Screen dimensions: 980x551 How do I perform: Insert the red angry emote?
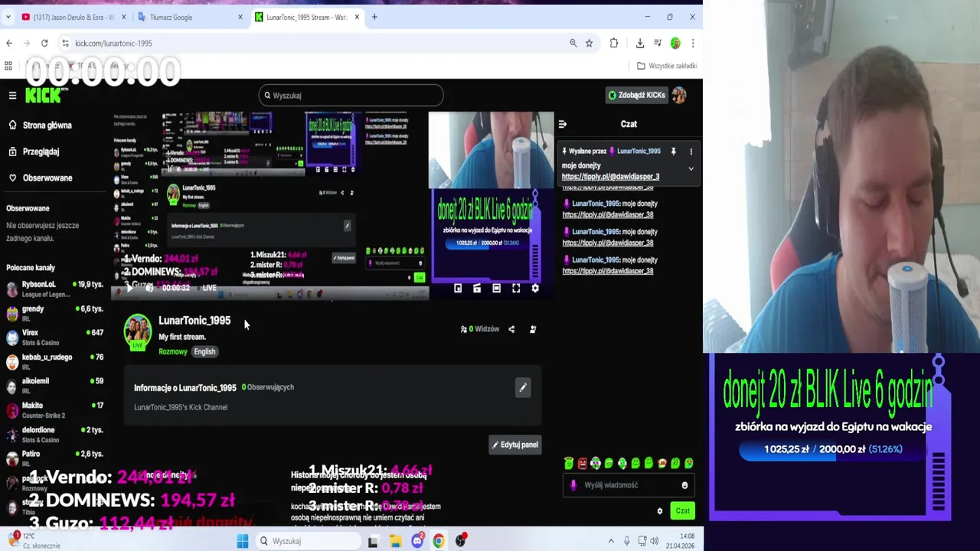(x=582, y=463)
